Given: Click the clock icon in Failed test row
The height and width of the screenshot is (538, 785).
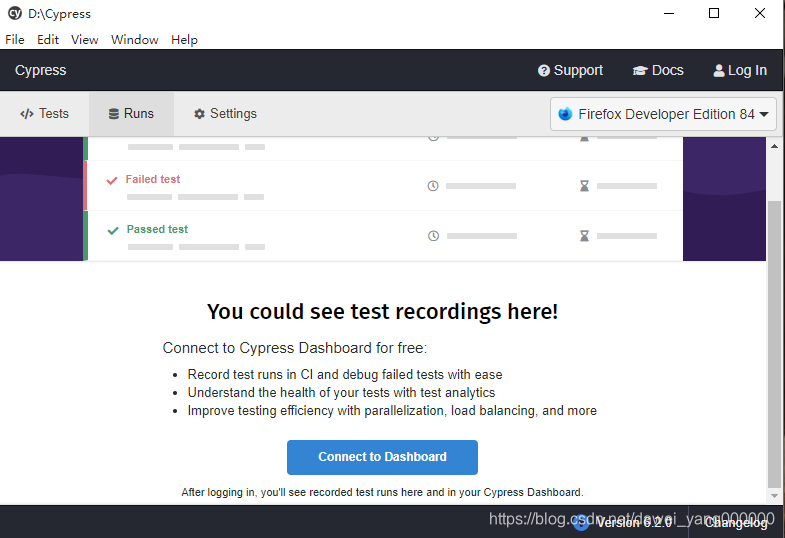Looking at the screenshot, I should (433, 186).
